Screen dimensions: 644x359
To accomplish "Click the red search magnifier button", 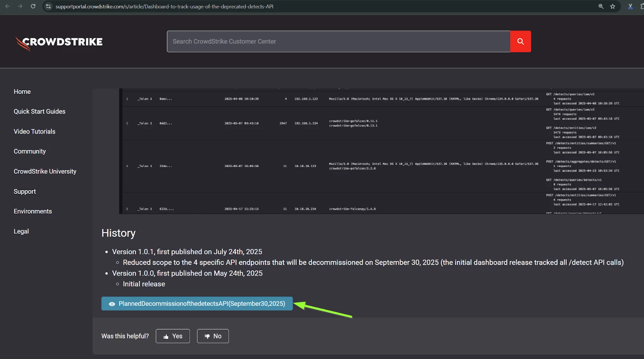I will (x=520, y=42).
